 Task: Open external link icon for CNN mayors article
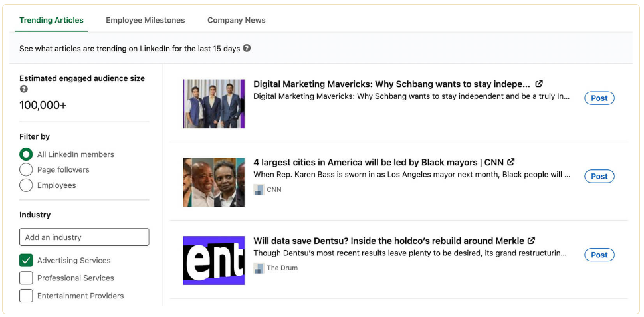[x=511, y=162]
